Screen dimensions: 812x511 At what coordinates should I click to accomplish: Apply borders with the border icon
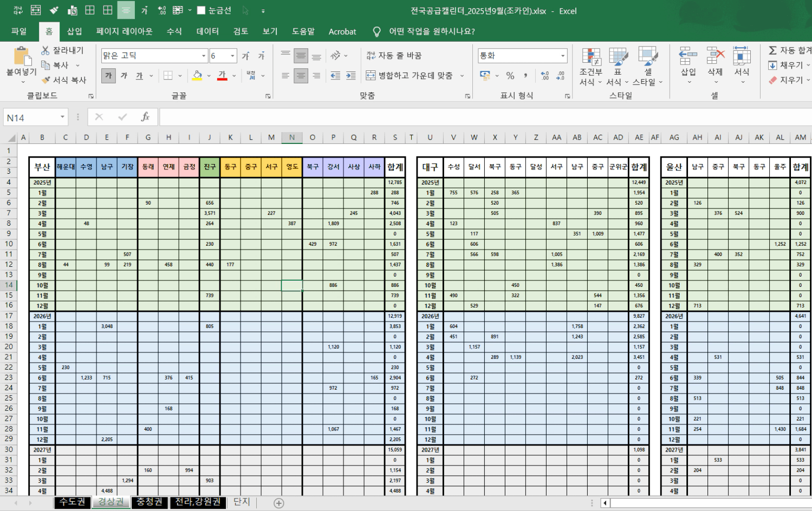pos(168,76)
